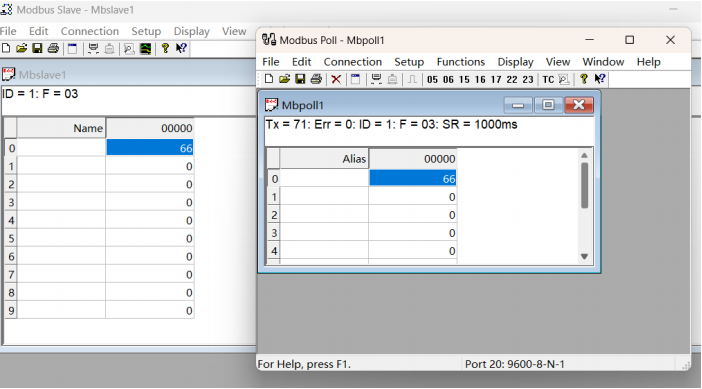
Task: Click Alias column header in Mbpoll1
Action: pos(324,159)
